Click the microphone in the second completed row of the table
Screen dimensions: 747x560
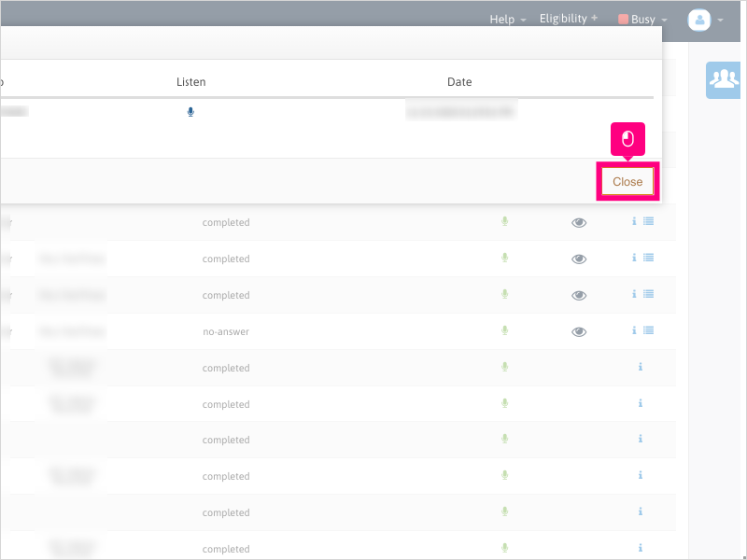pyautogui.click(x=504, y=258)
